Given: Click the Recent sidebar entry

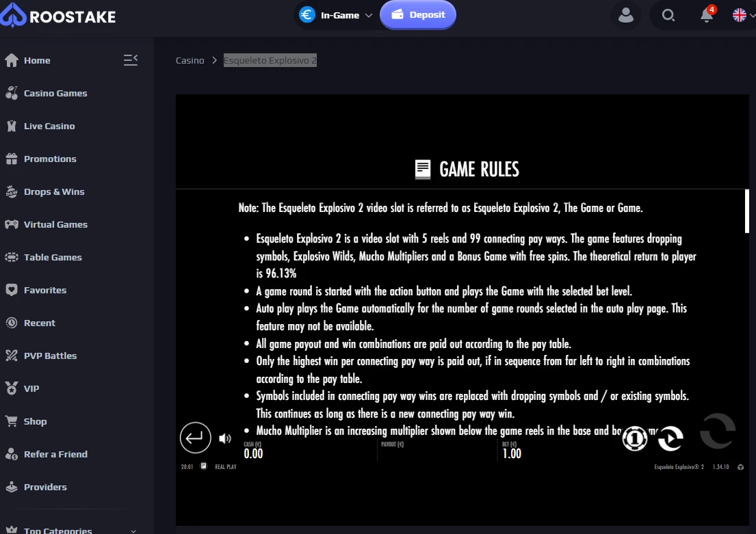Looking at the screenshot, I should tap(40, 323).
